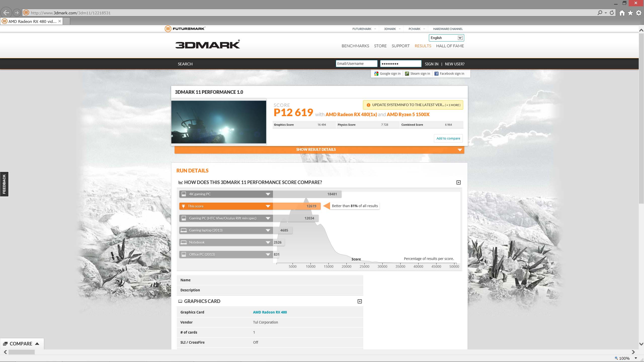Open a new blank tab
This screenshot has height=362, width=644.
coord(66,21)
